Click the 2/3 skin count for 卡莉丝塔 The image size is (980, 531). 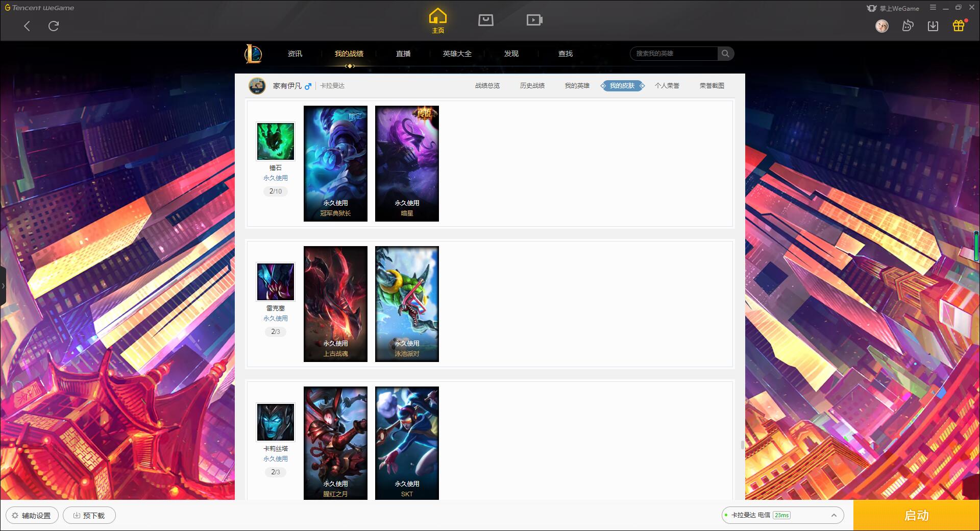pyautogui.click(x=276, y=472)
